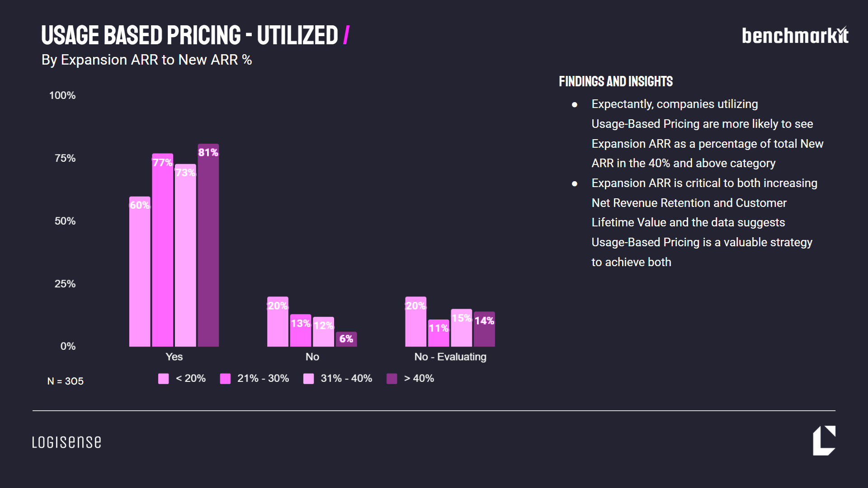Click the pink slash after the title
This screenshot has width=868, height=488.
[346, 35]
